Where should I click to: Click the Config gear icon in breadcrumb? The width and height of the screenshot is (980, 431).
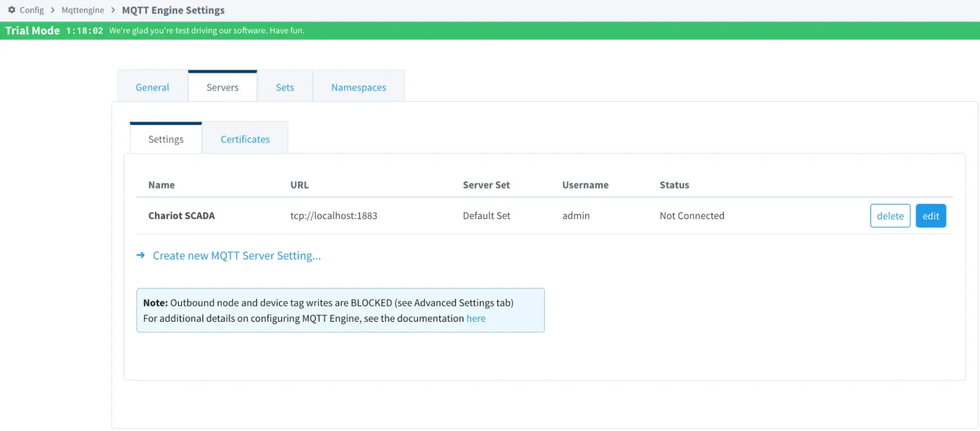pos(12,10)
